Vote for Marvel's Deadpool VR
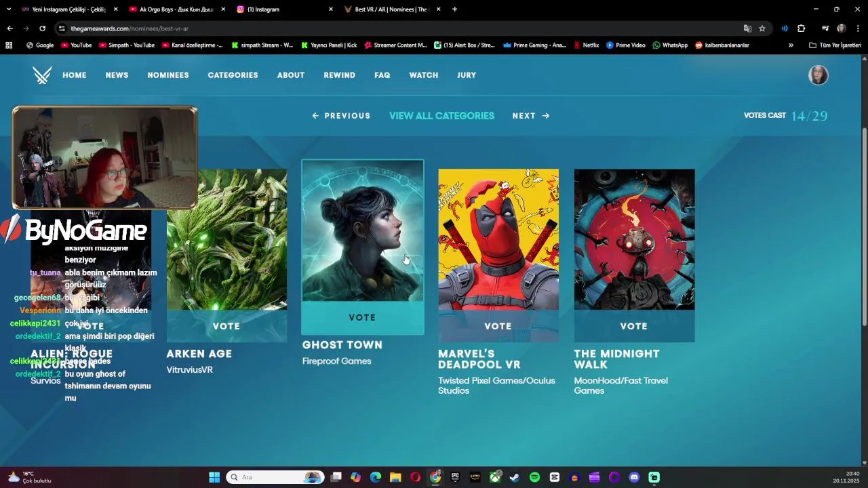Image resolution: width=868 pixels, height=488 pixels. click(x=498, y=326)
